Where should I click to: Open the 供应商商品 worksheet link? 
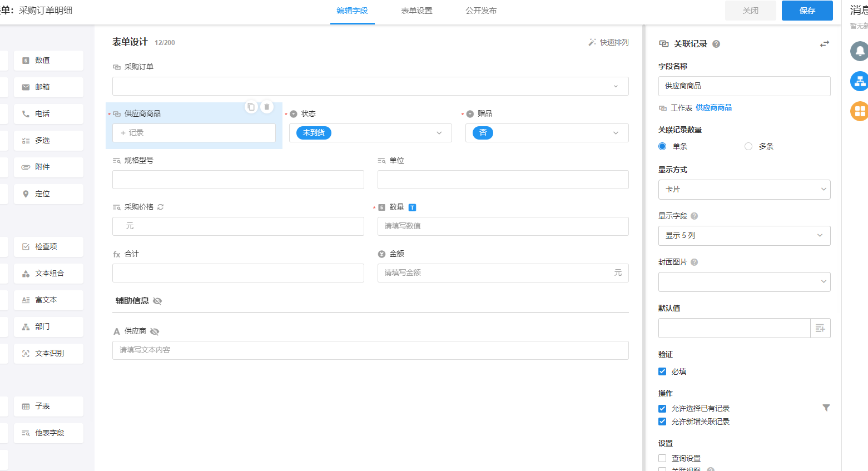713,108
